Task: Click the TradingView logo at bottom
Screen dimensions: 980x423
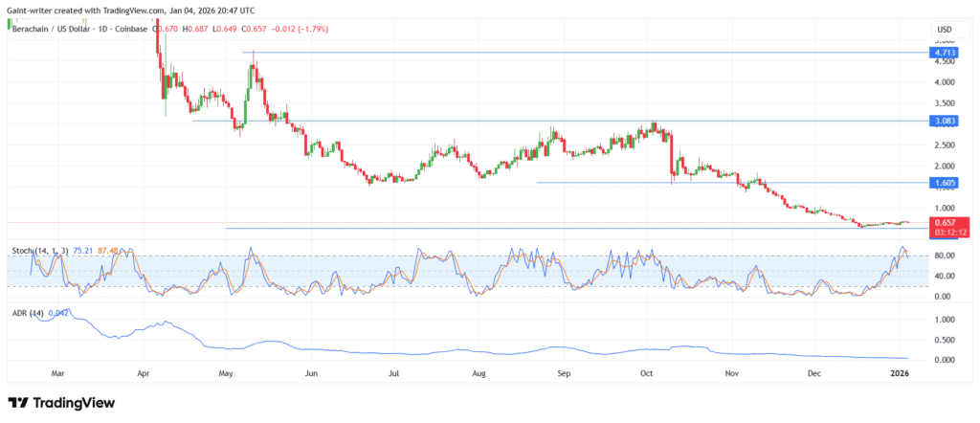Action: pos(61,403)
